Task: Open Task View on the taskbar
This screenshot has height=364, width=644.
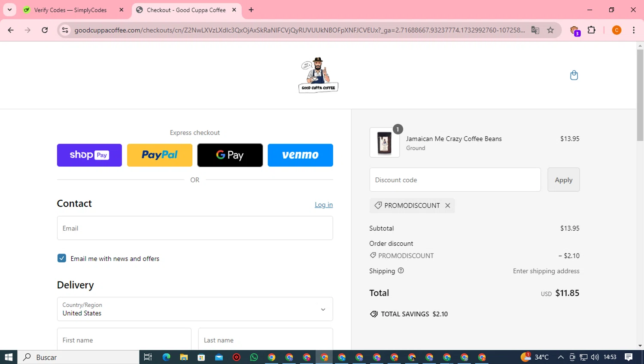Action: [148, 357]
